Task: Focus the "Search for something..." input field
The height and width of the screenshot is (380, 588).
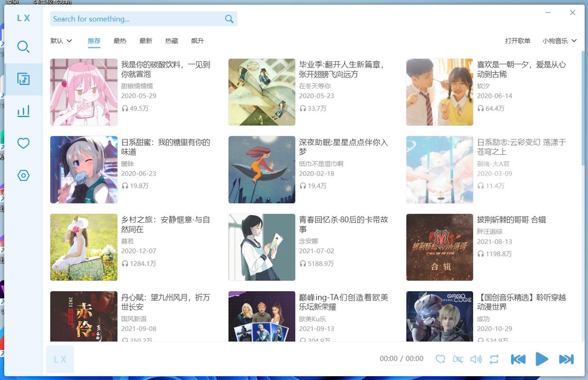Action: 135,19
